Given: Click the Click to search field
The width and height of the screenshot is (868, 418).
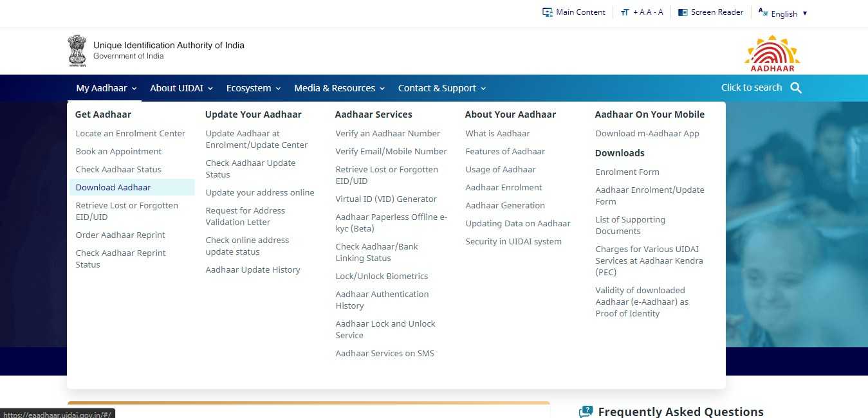Looking at the screenshot, I should point(752,87).
